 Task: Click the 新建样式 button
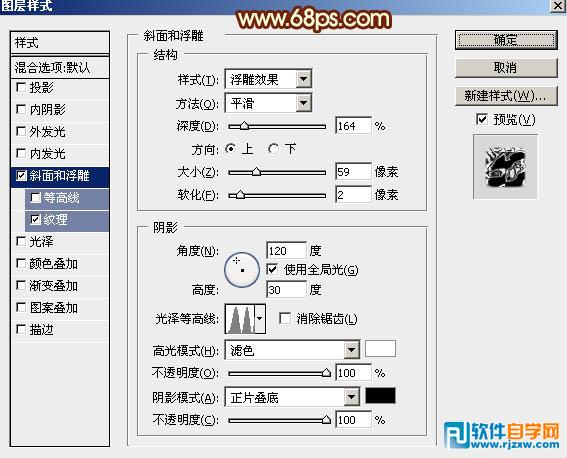coord(506,96)
